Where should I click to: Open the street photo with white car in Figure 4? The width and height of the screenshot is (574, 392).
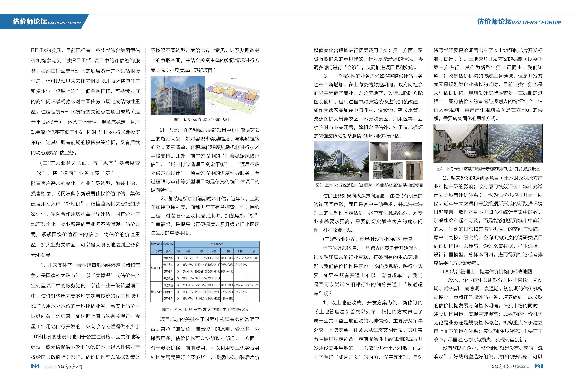461,144
